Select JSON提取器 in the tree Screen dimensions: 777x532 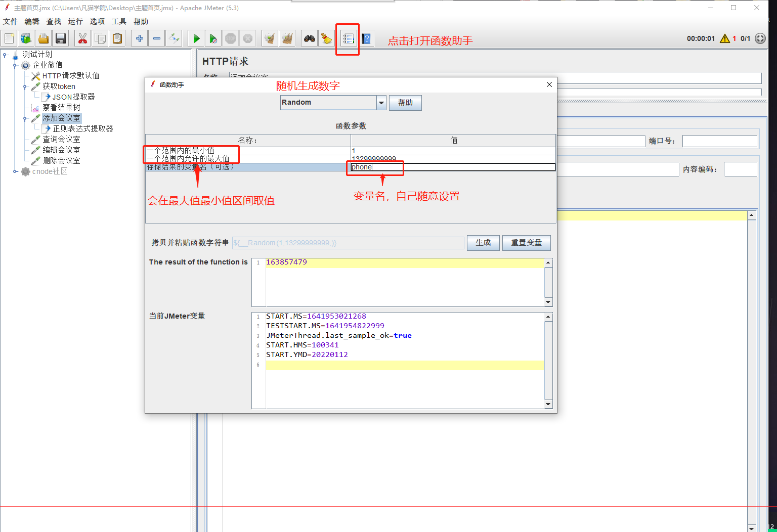pos(74,97)
